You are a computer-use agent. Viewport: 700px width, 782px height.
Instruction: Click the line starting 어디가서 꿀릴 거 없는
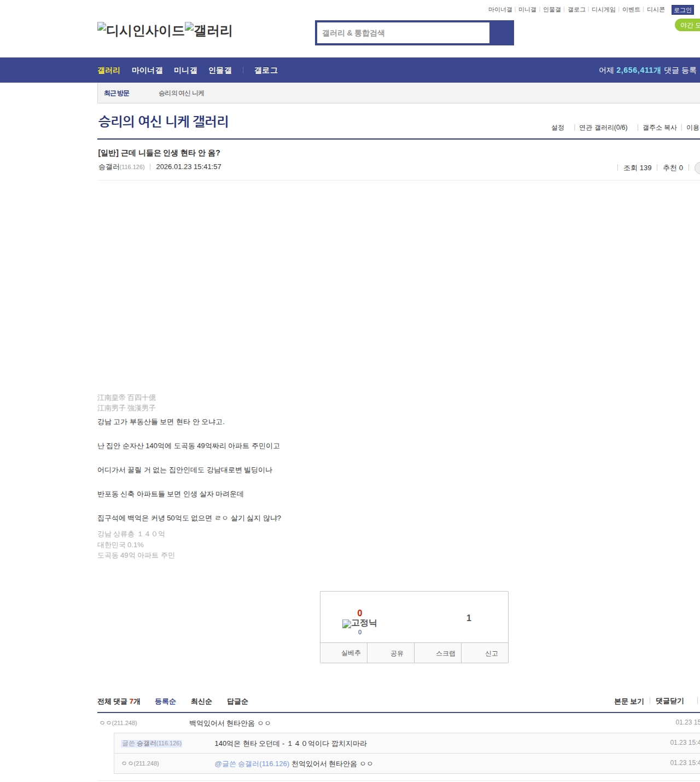(x=185, y=470)
